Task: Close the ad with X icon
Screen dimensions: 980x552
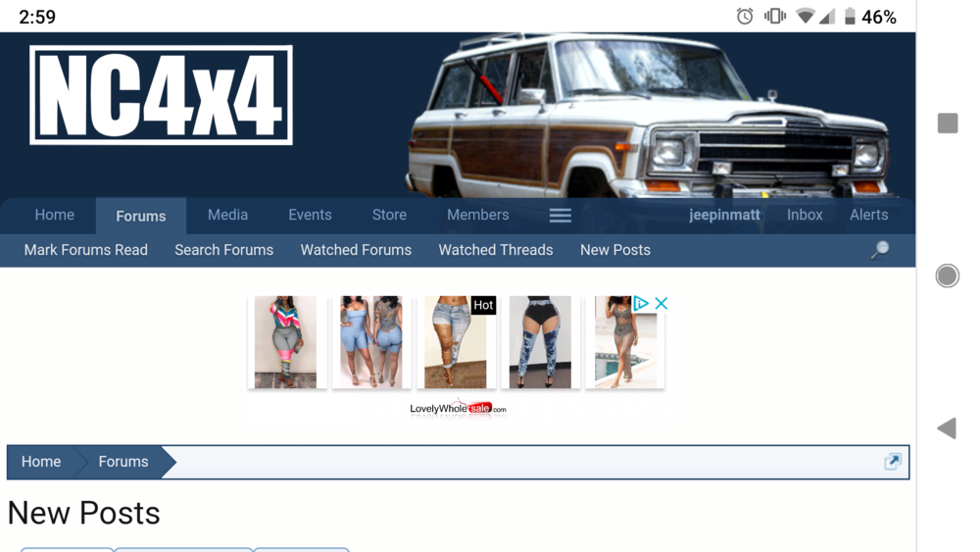Action: [661, 303]
